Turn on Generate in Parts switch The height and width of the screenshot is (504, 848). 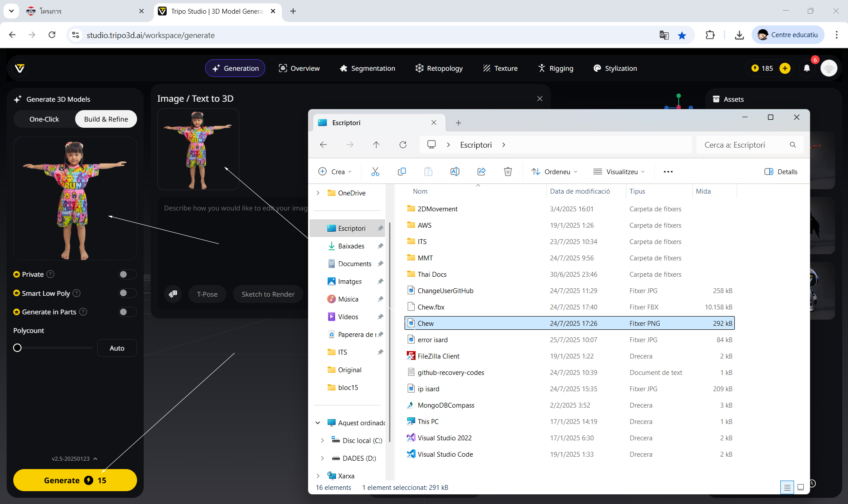click(127, 312)
